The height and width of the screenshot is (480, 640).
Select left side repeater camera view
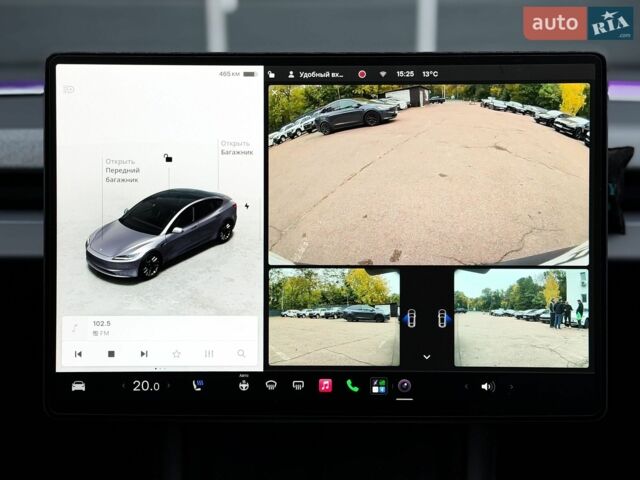(x=334, y=317)
